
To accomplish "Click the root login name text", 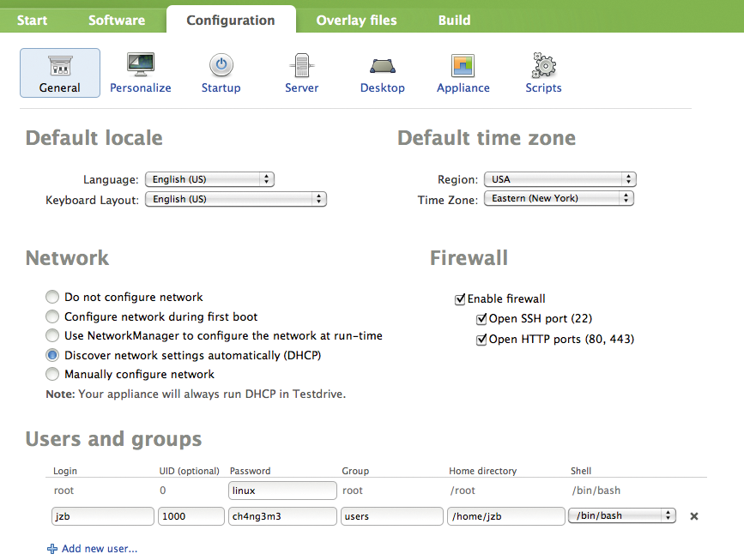I will [x=64, y=491].
